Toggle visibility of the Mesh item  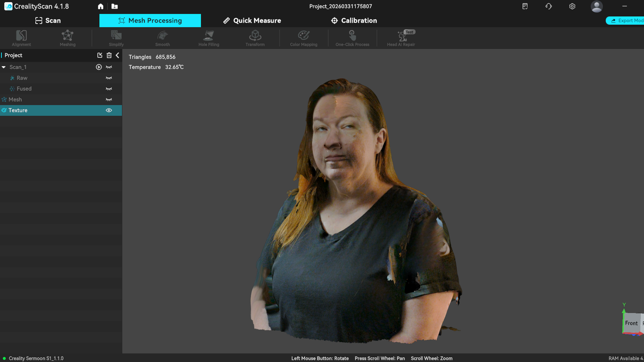pos(109,100)
